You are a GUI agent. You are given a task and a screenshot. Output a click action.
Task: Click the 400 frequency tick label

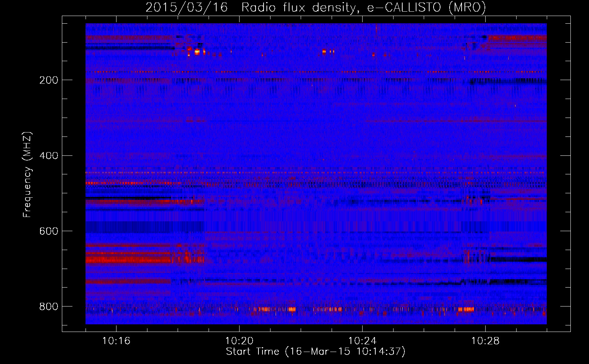(x=49, y=156)
